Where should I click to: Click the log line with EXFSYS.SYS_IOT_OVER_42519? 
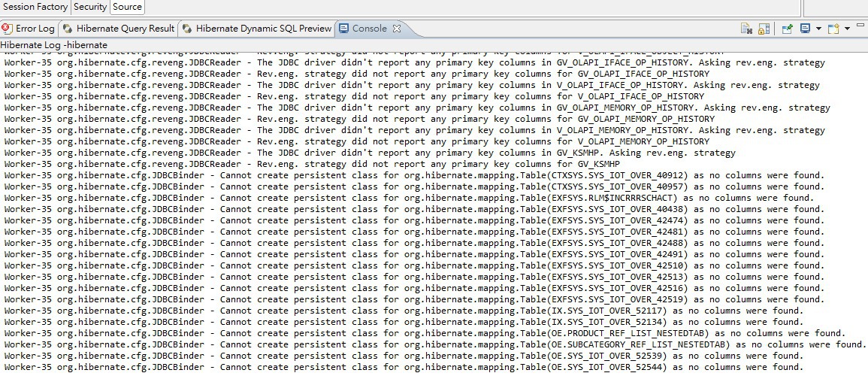[414, 299]
